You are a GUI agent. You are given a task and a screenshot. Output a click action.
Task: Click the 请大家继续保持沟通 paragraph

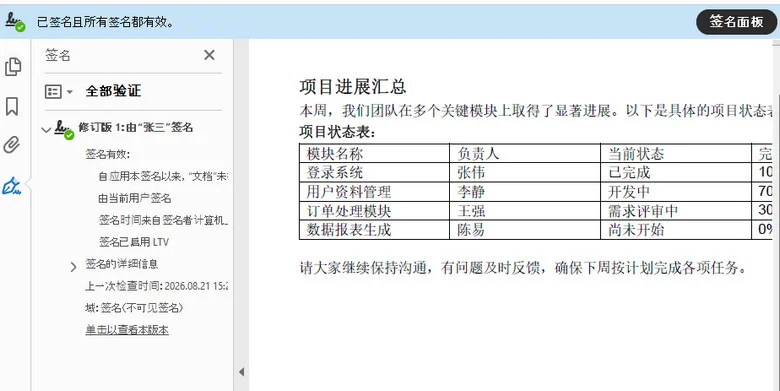(524, 268)
